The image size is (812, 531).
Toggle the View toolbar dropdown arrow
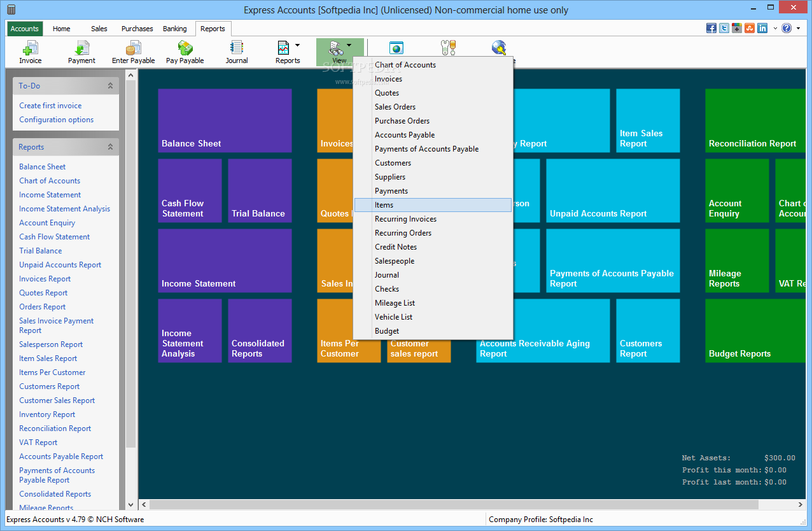[x=349, y=45]
